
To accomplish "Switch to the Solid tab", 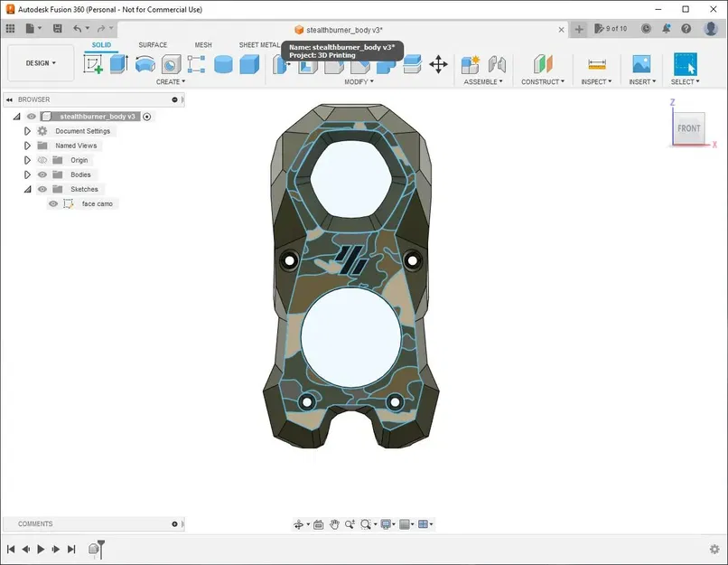I will click(x=101, y=45).
